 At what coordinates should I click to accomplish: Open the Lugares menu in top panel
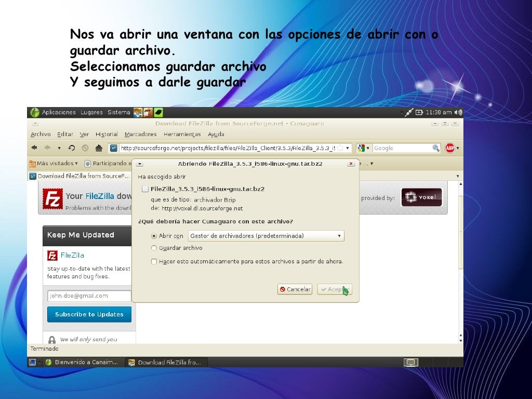click(x=91, y=112)
